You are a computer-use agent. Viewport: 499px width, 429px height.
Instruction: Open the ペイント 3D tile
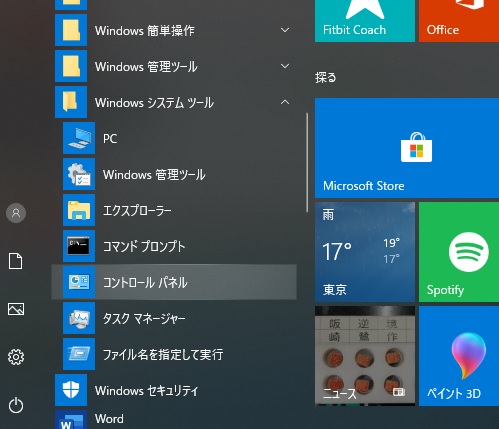[x=459, y=356]
